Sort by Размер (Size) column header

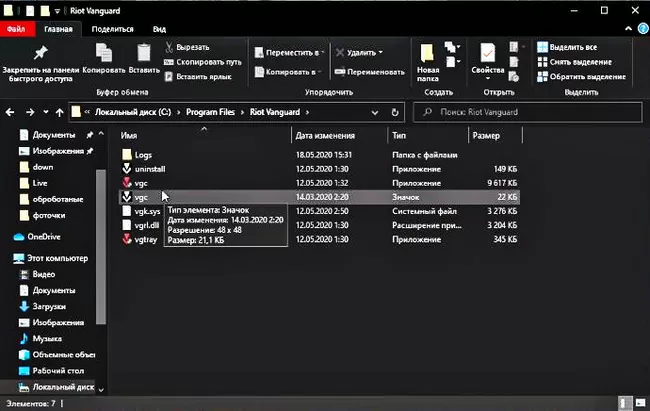[486, 136]
